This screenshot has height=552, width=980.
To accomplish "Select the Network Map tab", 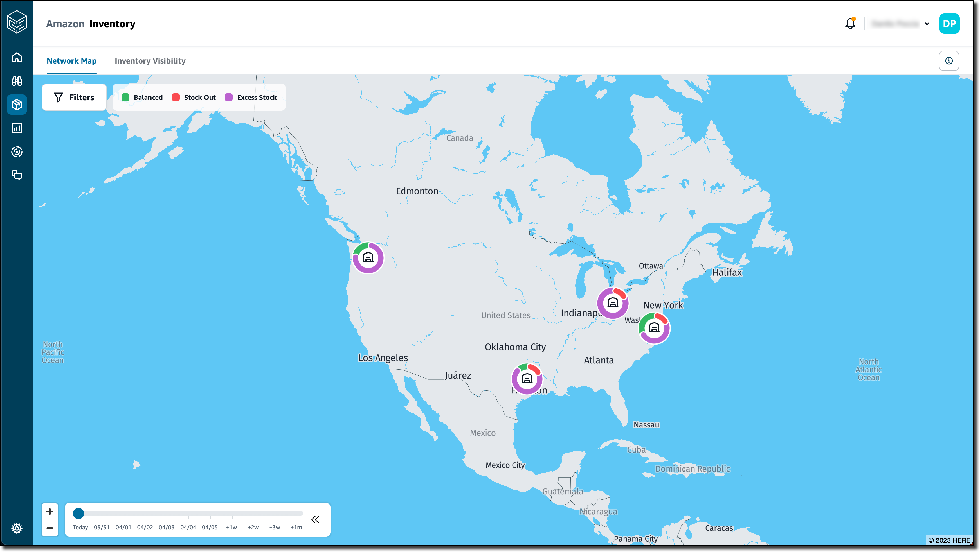I will 71,61.
